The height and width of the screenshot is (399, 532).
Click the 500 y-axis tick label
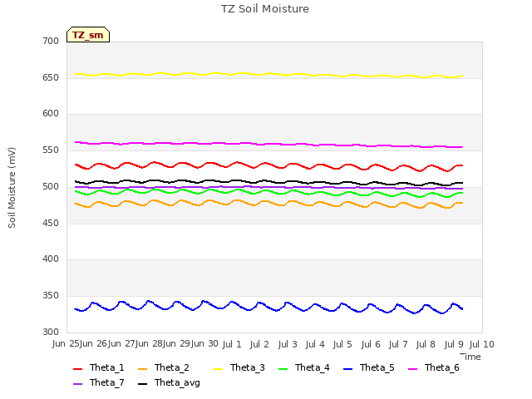[x=51, y=186]
